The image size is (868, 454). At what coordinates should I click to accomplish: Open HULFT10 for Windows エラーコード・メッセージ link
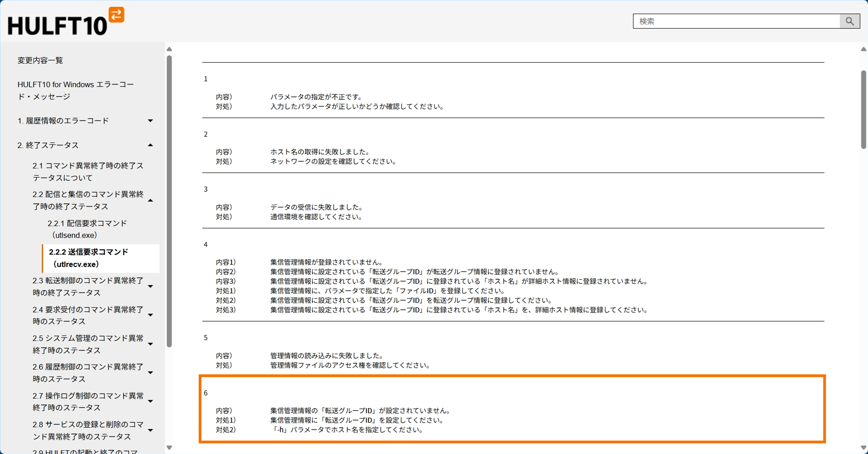(76, 90)
